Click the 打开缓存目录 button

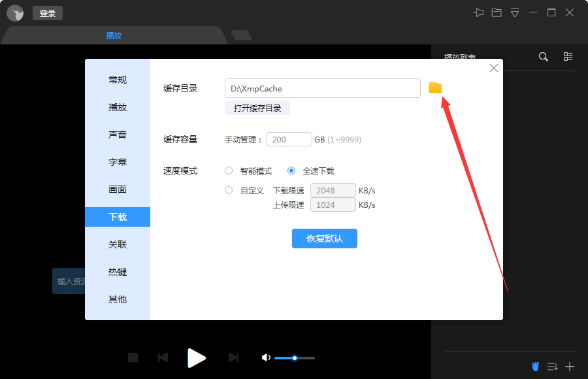coord(257,108)
